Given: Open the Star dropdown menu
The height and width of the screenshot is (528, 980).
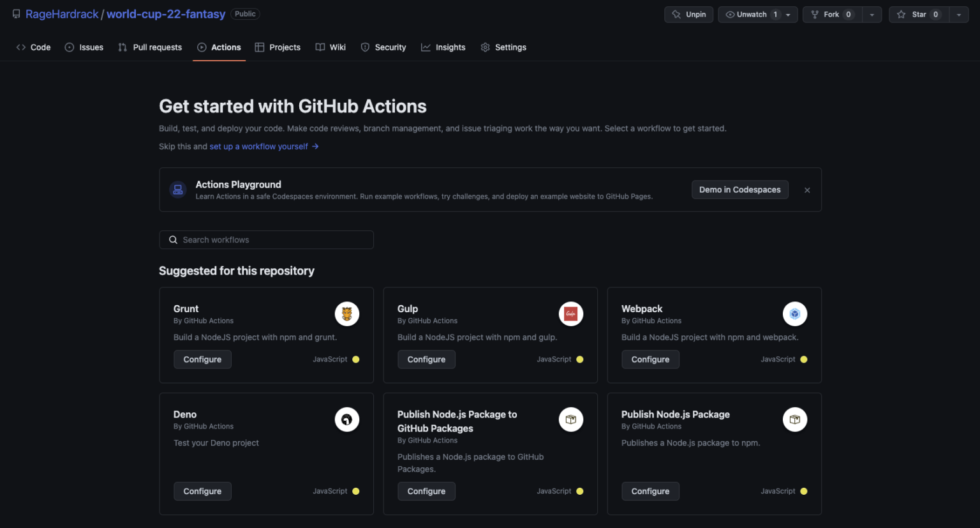Looking at the screenshot, I should 958,14.
